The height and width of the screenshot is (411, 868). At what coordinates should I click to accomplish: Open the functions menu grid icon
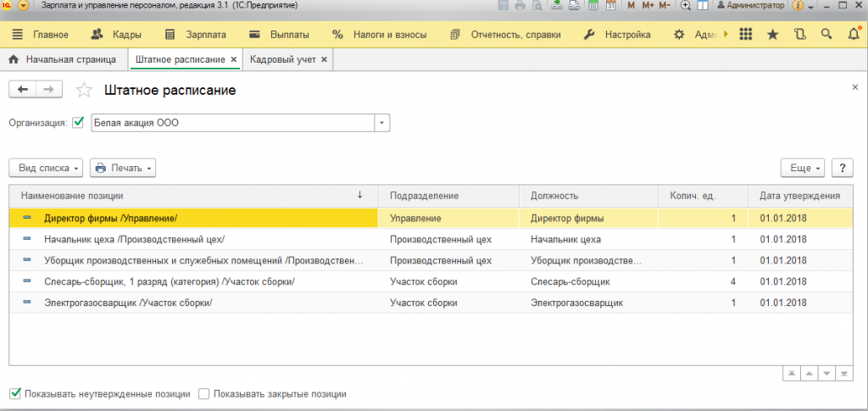pyautogui.click(x=746, y=35)
